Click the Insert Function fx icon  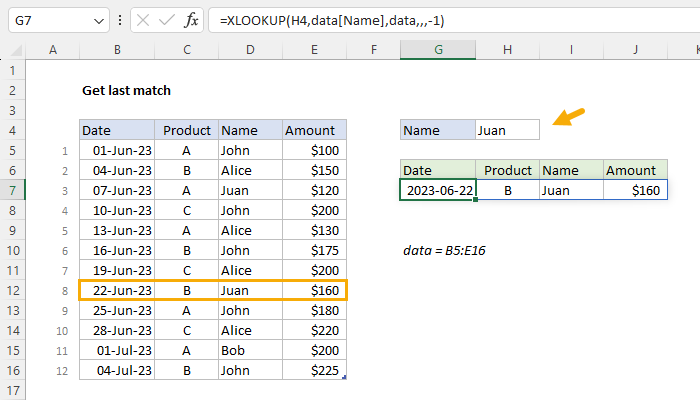190,20
